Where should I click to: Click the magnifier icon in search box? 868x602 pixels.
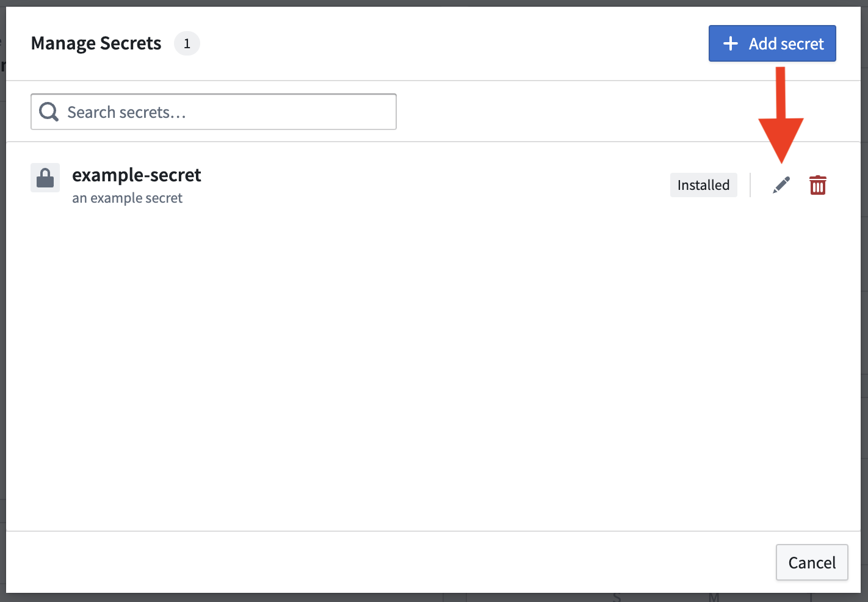coord(49,112)
